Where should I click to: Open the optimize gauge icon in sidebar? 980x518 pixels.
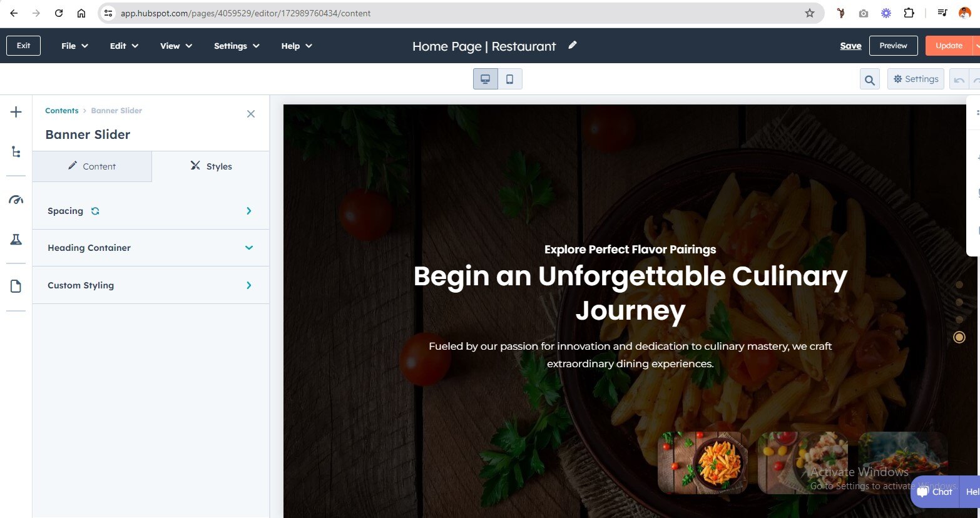[16, 200]
